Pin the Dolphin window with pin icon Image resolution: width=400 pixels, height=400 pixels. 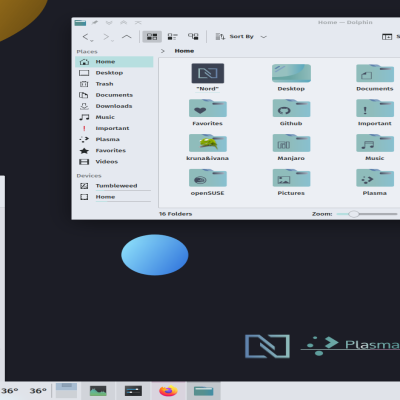coord(95,23)
